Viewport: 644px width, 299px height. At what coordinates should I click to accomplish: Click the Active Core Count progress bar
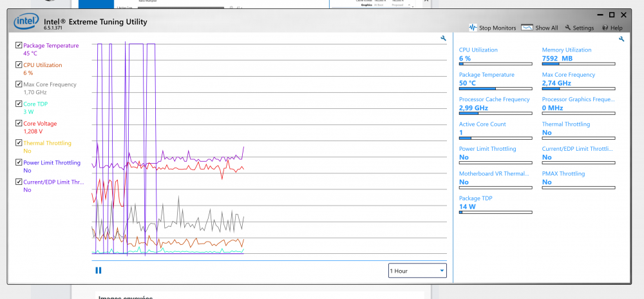[495, 138]
